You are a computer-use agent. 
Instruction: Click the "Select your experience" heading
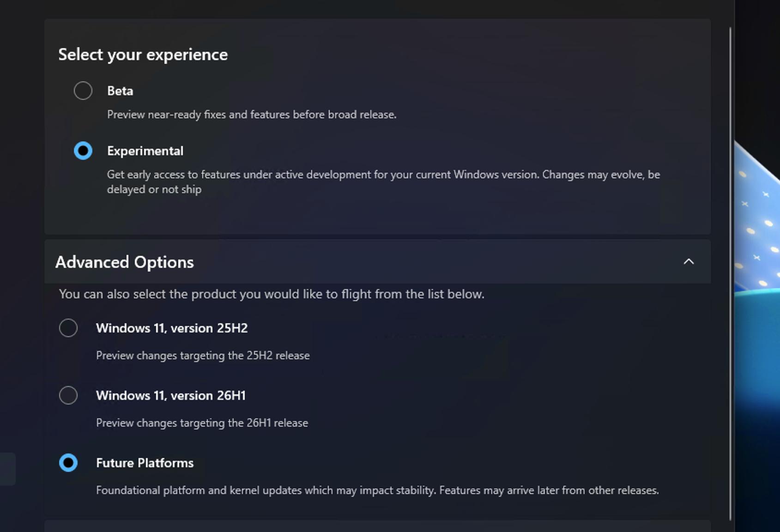point(143,54)
